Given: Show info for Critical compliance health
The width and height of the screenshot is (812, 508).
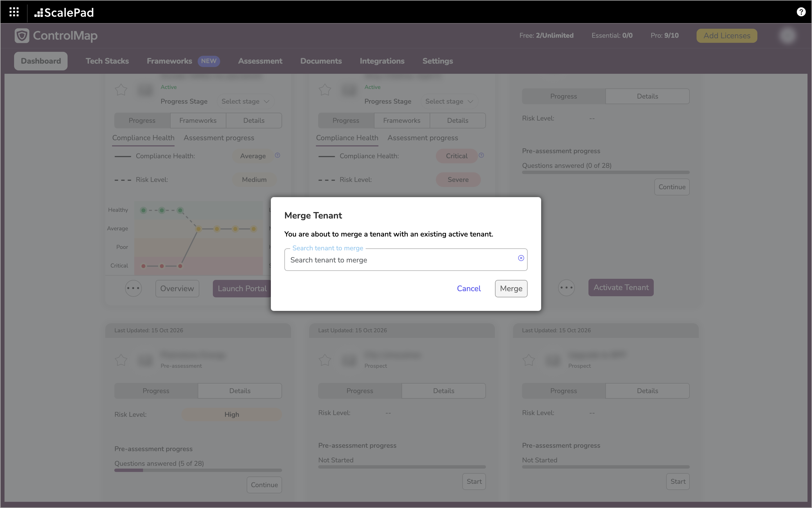Looking at the screenshot, I should point(481,155).
